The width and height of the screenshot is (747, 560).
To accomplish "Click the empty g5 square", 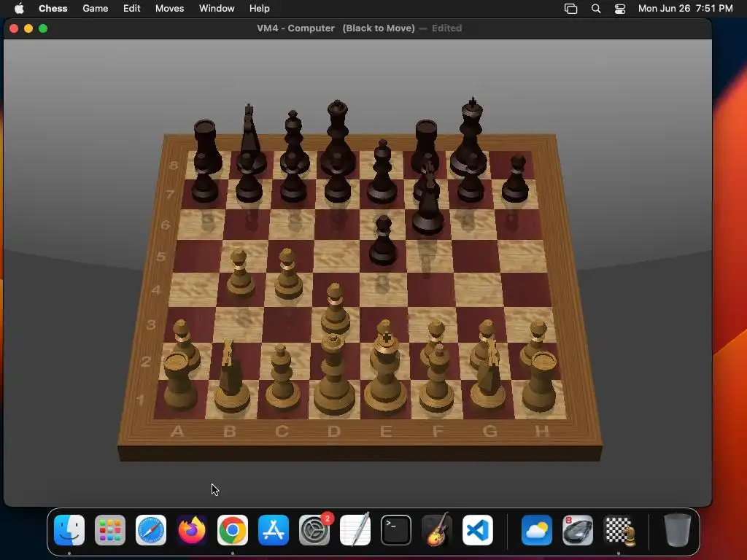I will (x=475, y=256).
